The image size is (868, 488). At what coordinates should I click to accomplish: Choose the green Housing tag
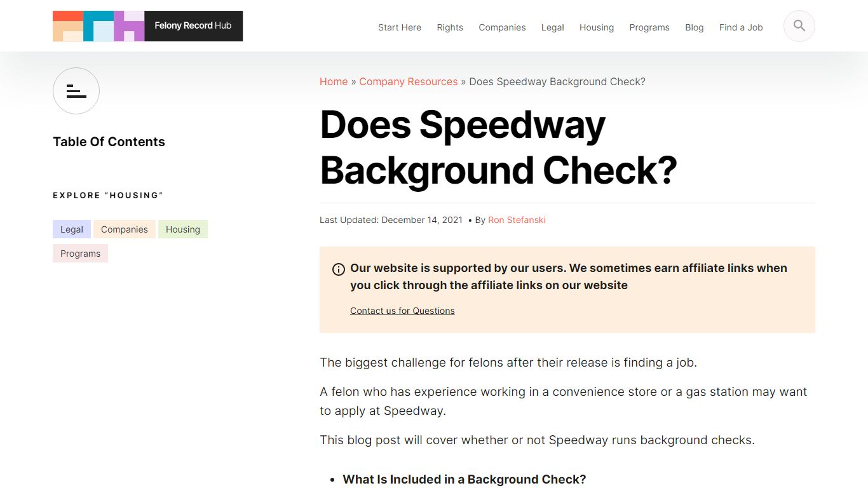(x=182, y=229)
